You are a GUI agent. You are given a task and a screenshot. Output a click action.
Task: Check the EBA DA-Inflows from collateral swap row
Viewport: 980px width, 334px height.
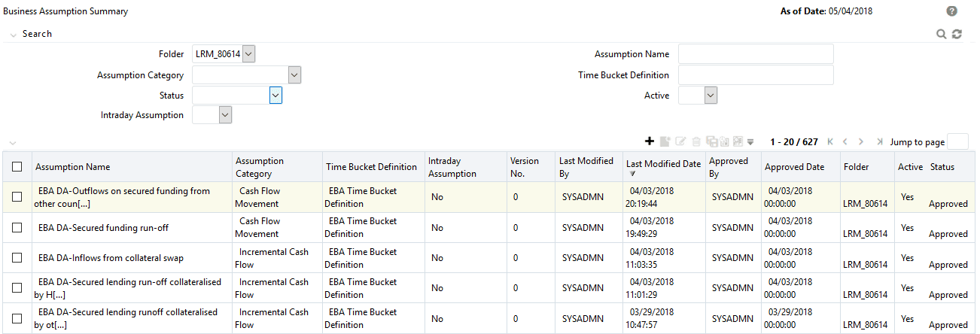click(x=17, y=258)
